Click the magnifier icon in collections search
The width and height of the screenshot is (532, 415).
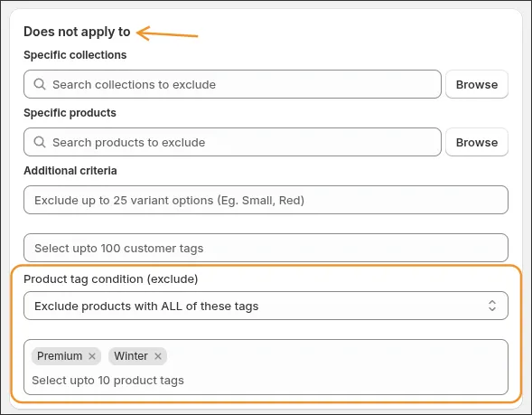(x=40, y=84)
